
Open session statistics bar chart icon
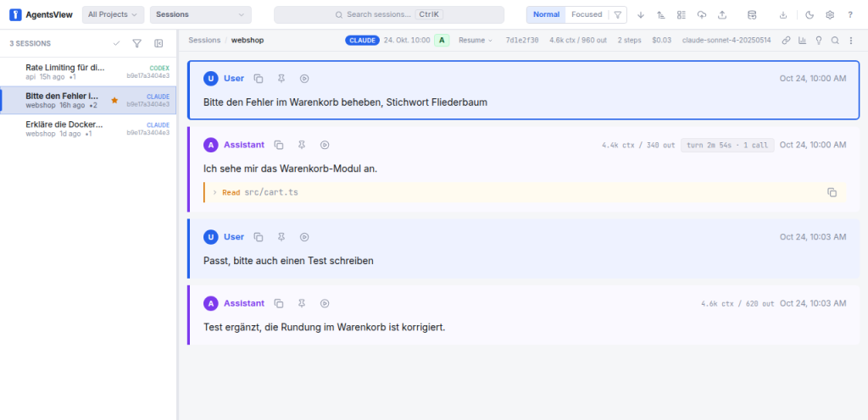point(802,41)
